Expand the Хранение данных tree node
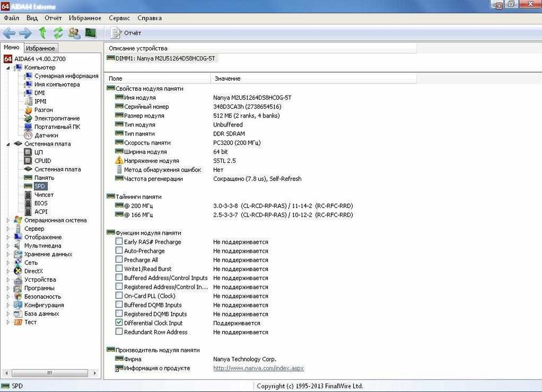The image size is (542, 392). tap(8, 254)
